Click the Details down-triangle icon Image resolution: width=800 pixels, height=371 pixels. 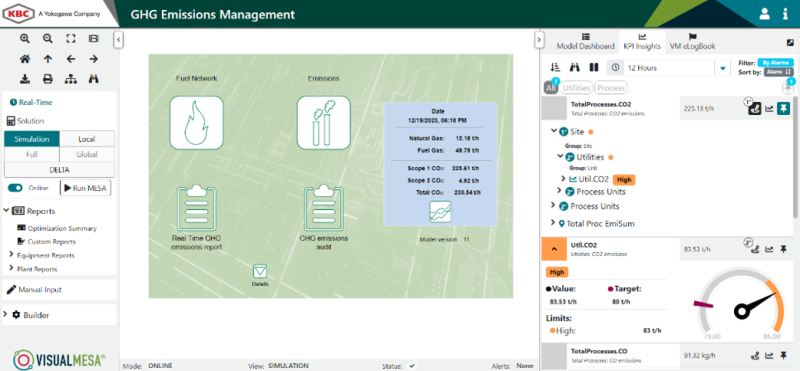[x=260, y=271]
